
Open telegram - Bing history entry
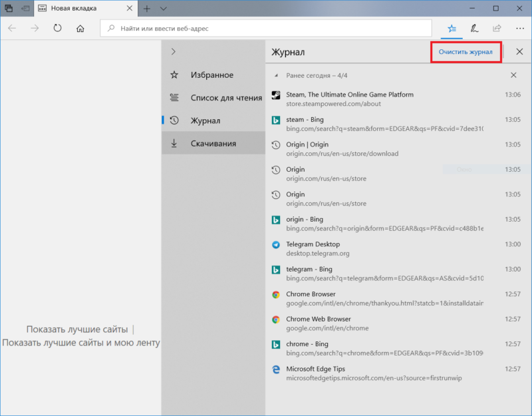tap(398, 274)
